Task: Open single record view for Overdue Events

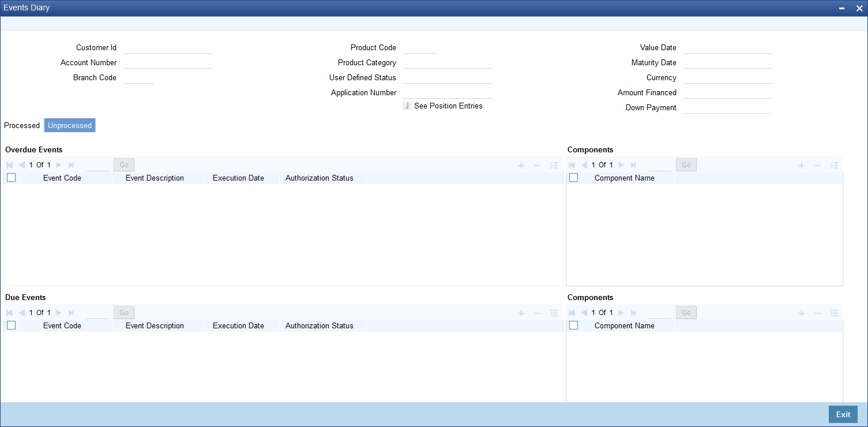Action: (x=554, y=166)
